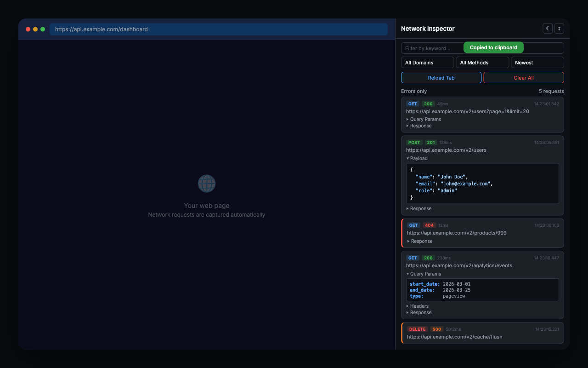Select the cache/flush request URL
This screenshot has height=368, width=588.
(x=455, y=337)
